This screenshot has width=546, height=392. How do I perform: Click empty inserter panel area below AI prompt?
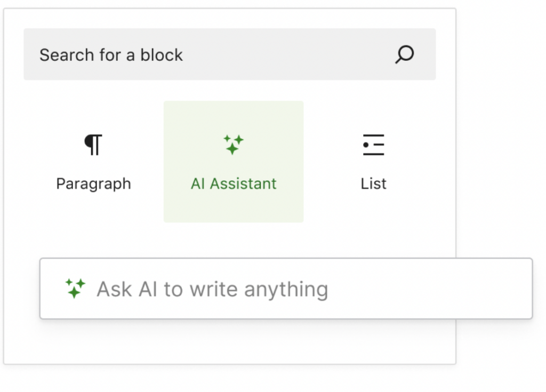(230, 342)
